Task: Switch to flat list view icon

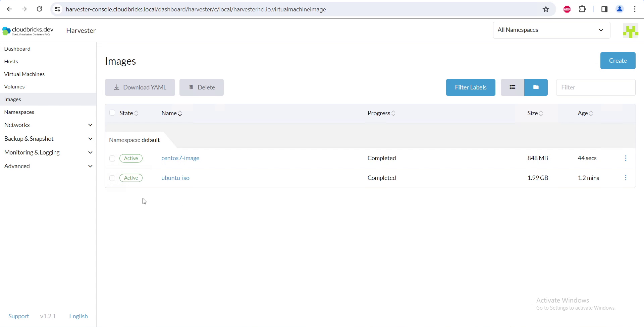Action: (x=512, y=87)
